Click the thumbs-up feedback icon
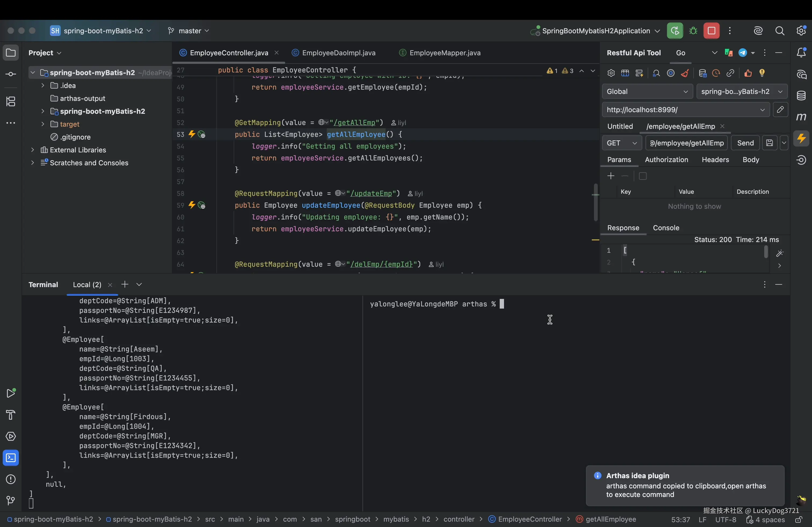The width and height of the screenshot is (812, 527). [748, 73]
